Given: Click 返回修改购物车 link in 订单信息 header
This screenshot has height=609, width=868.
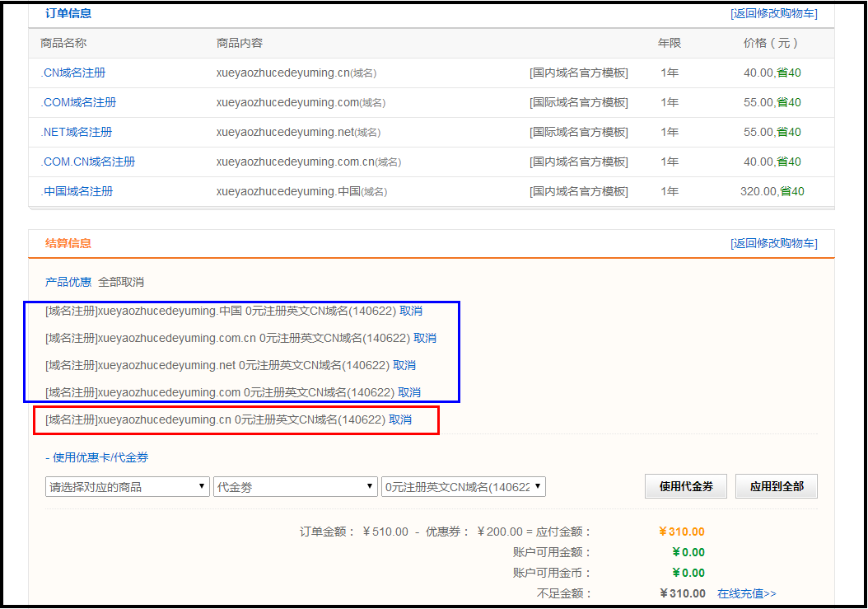Looking at the screenshot, I should pyautogui.click(x=773, y=13).
